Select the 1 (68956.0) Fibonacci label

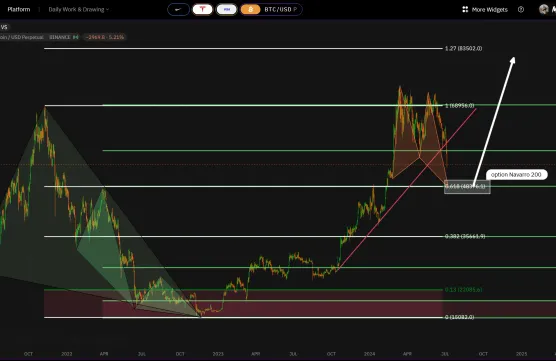(460, 105)
